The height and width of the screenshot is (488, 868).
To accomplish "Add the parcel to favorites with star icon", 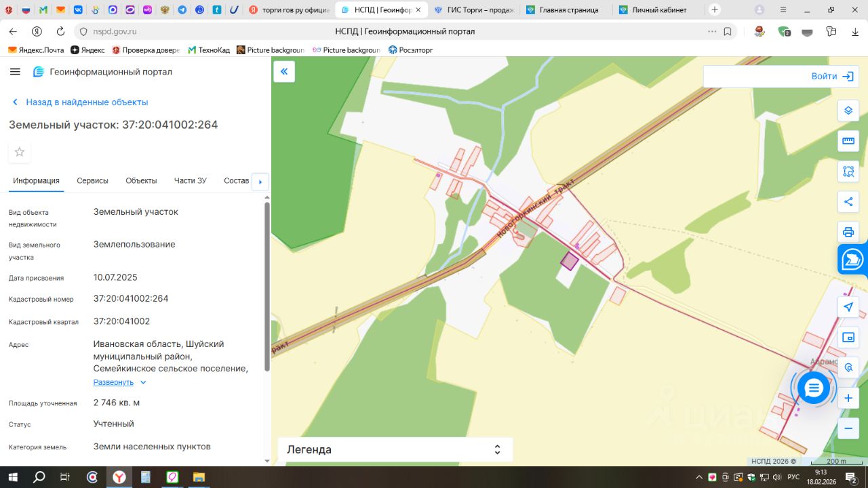I will 20,152.
